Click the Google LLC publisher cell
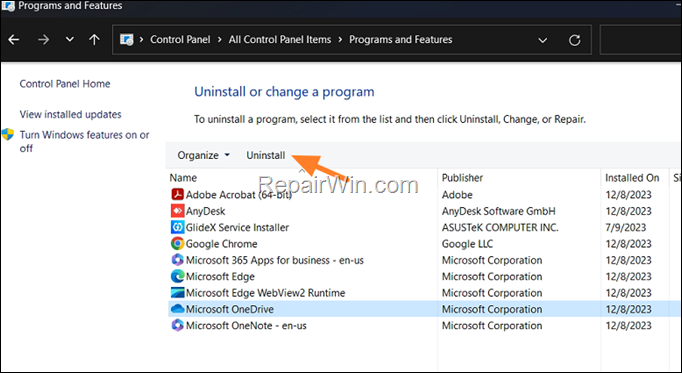Image resolution: width=682 pixels, height=373 pixels. tap(467, 243)
